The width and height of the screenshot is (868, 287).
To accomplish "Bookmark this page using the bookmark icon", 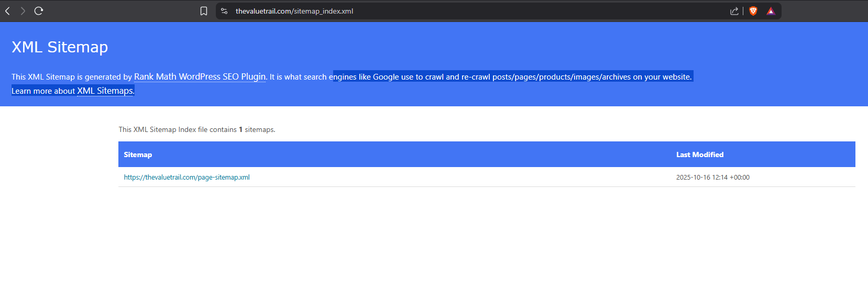I will tap(204, 11).
